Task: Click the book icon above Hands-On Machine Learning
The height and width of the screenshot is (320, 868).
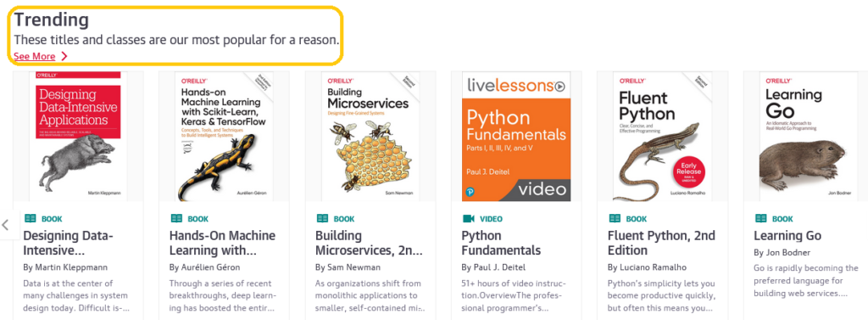Action: coord(176,218)
